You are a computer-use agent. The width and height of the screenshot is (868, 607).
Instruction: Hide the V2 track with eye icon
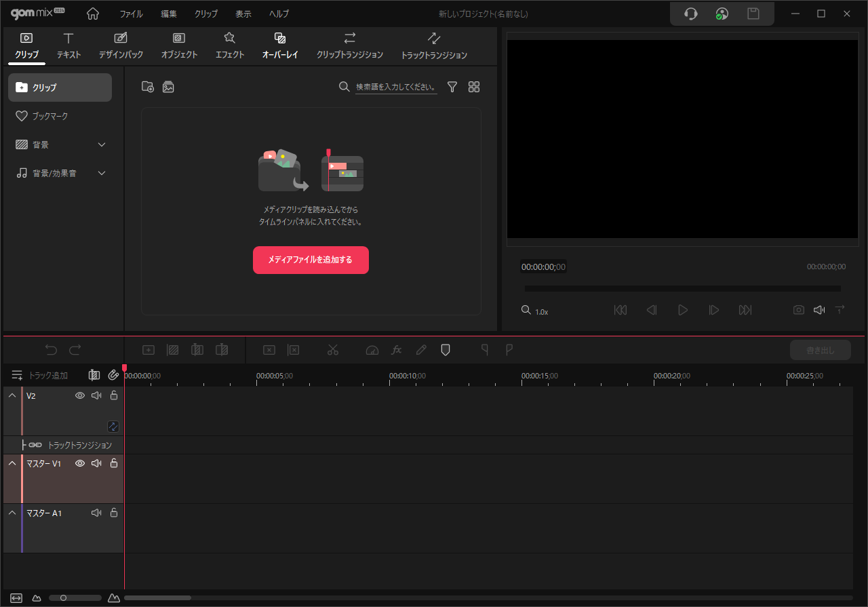click(x=80, y=395)
